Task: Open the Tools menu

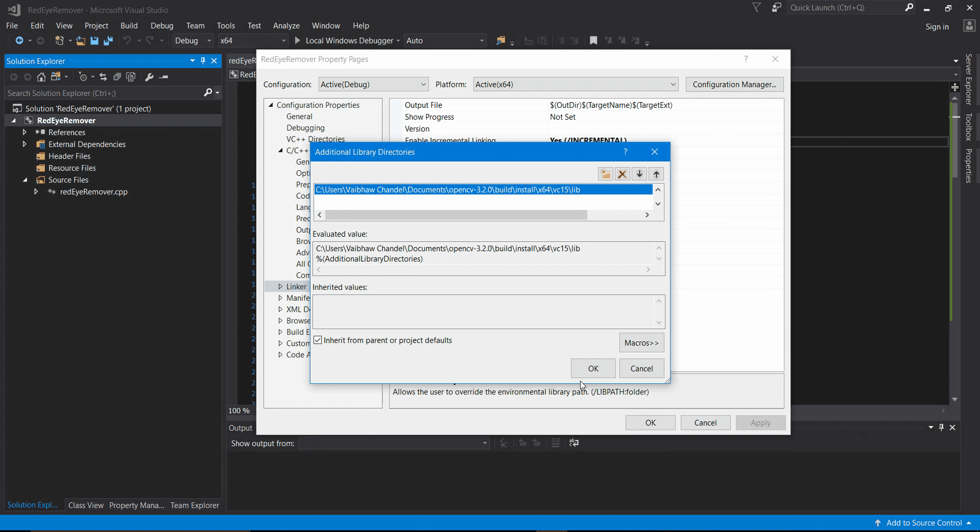Action: pos(226,26)
